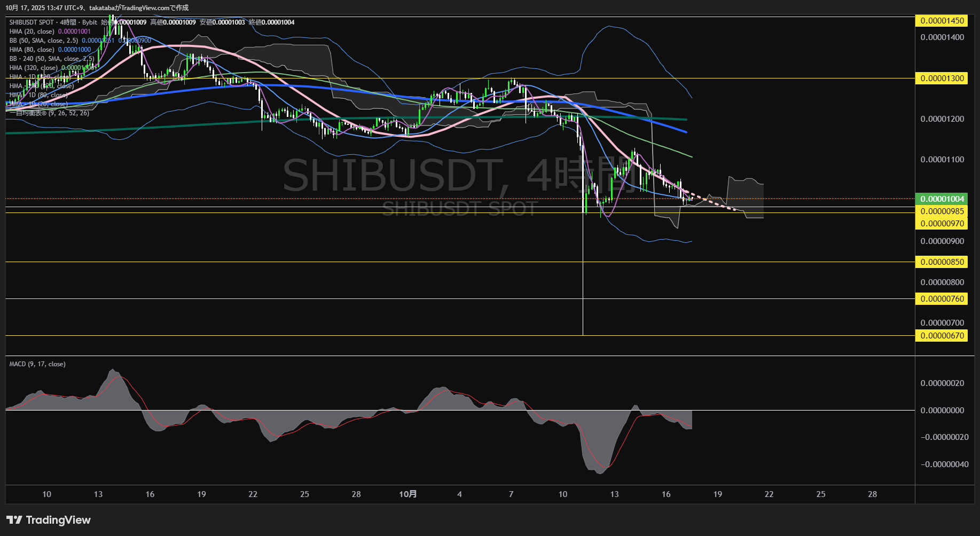Select the 0.00000985 price level label

[942, 211]
